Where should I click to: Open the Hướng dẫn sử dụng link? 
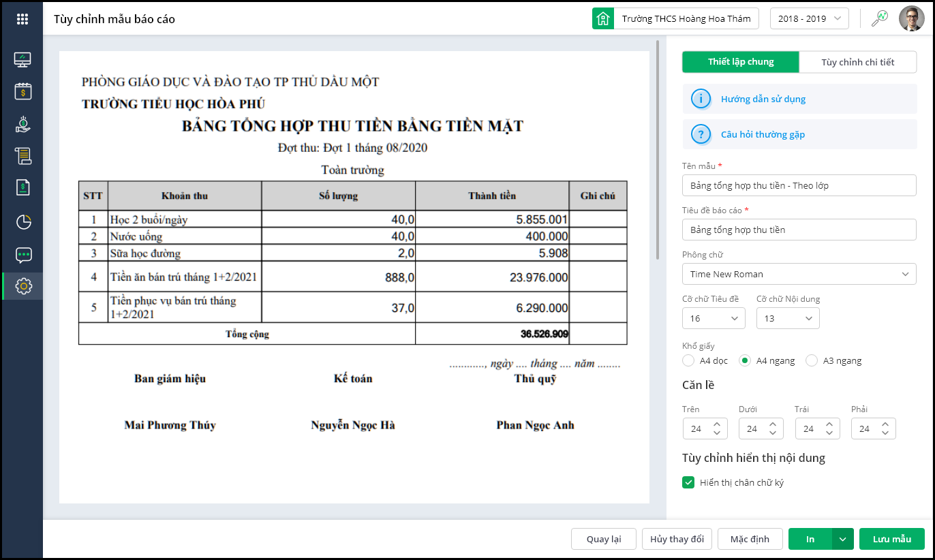click(763, 99)
